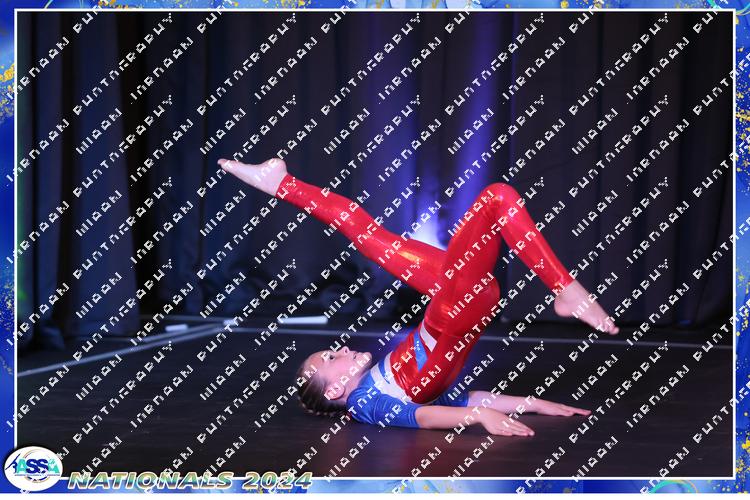Click the NATIONALS 2024 caption text
The height and width of the screenshot is (500, 750).
(190, 480)
